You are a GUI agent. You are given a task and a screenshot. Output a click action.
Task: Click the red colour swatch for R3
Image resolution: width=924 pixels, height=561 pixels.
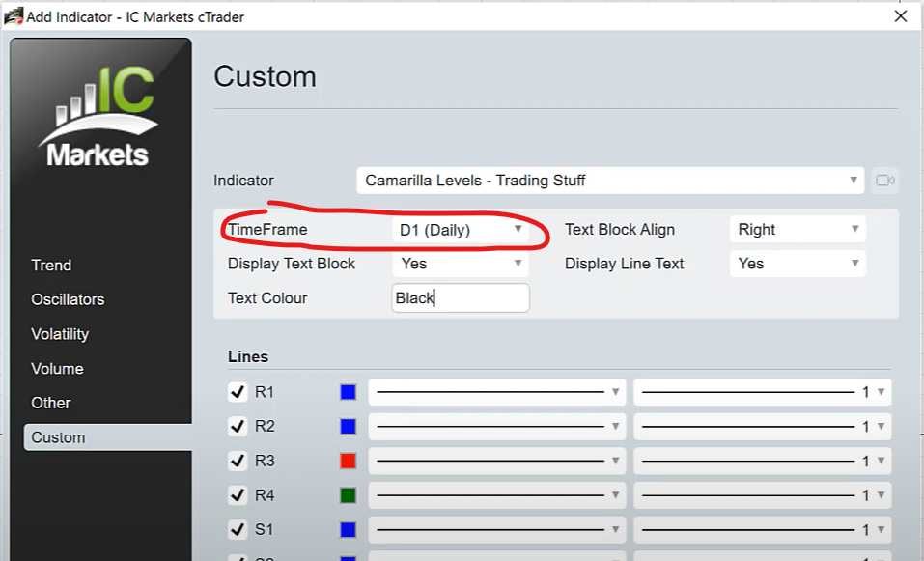(348, 461)
